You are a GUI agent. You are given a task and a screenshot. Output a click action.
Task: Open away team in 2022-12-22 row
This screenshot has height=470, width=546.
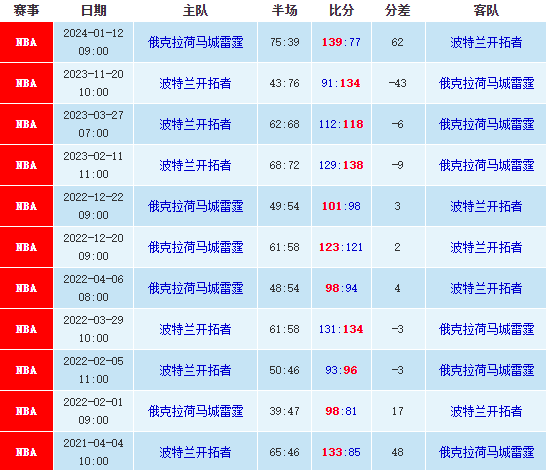click(x=486, y=206)
